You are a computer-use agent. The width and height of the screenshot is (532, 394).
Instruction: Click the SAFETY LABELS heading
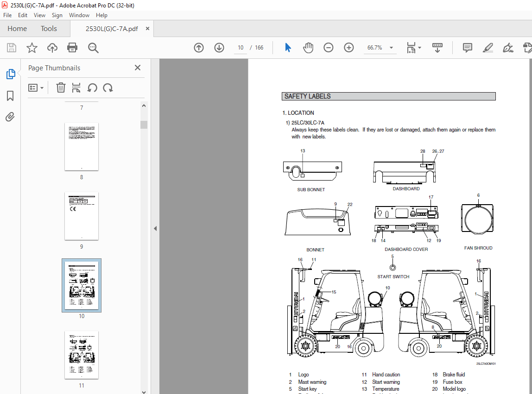tap(307, 96)
